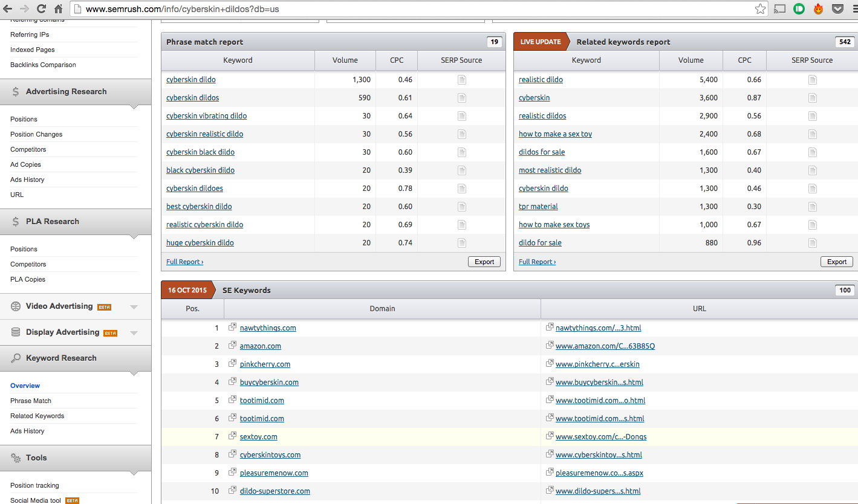This screenshot has height=504, width=858.
Task: Click external link icon beside pleasuremenow URL
Action: point(550,473)
